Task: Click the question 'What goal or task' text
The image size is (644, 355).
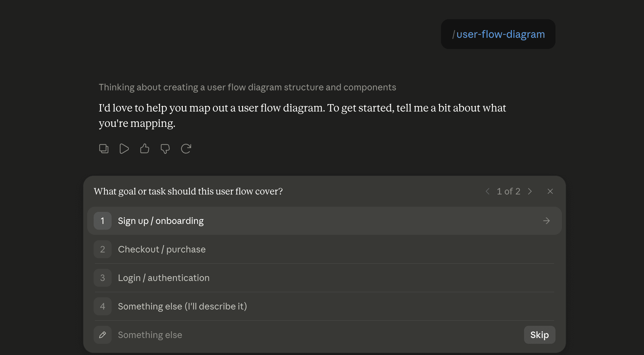Action: tap(188, 191)
